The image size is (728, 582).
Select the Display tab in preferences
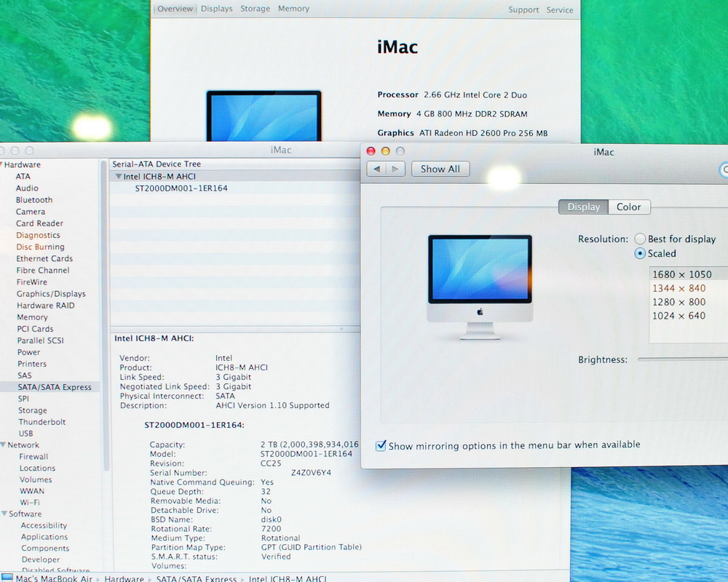584,207
